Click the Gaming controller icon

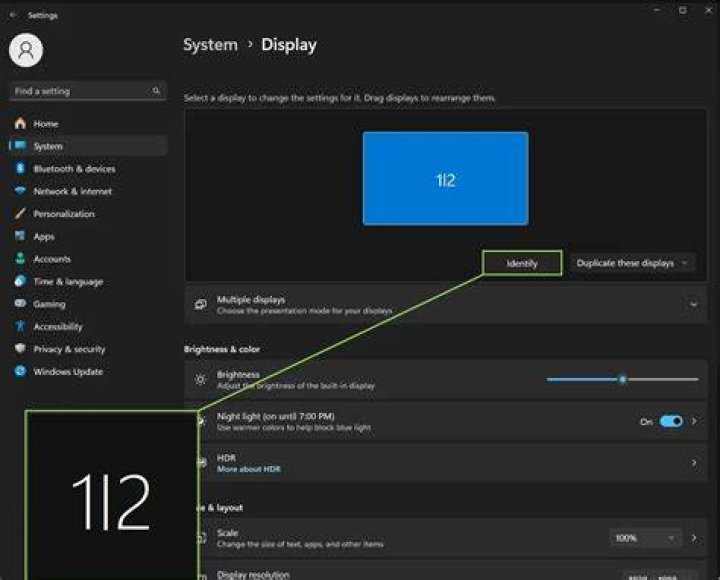pos(20,303)
